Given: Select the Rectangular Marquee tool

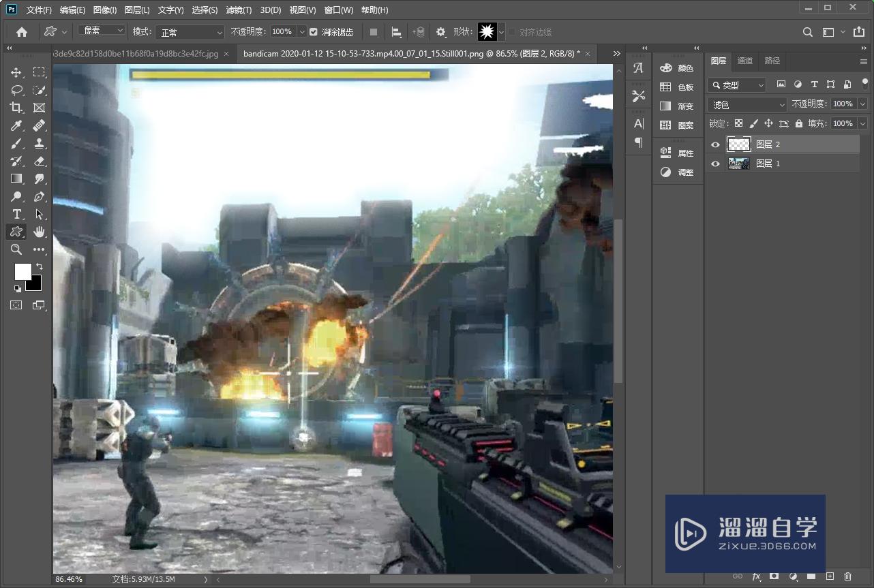Looking at the screenshot, I should (39, 72).
